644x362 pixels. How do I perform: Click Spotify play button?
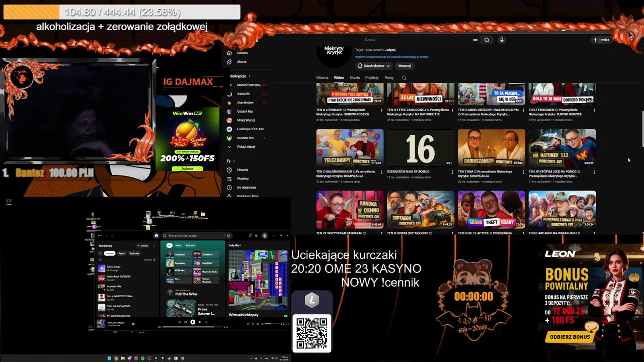[x=193, y=322]
